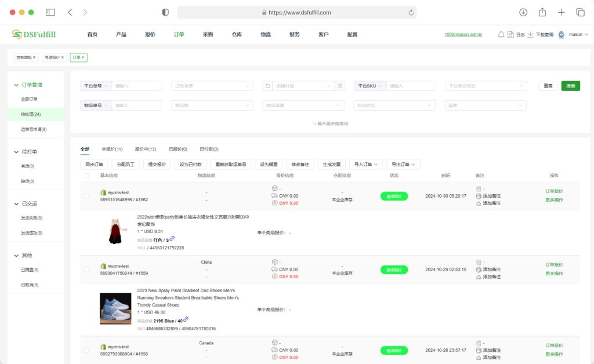Click the Safari share icon
This screenshot has height=364, width=594.
coord(542,12)
